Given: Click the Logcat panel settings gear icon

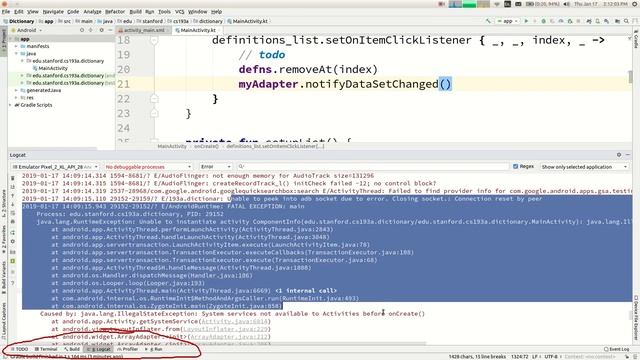Looking at the screenshot, I should tap(619, 155).
